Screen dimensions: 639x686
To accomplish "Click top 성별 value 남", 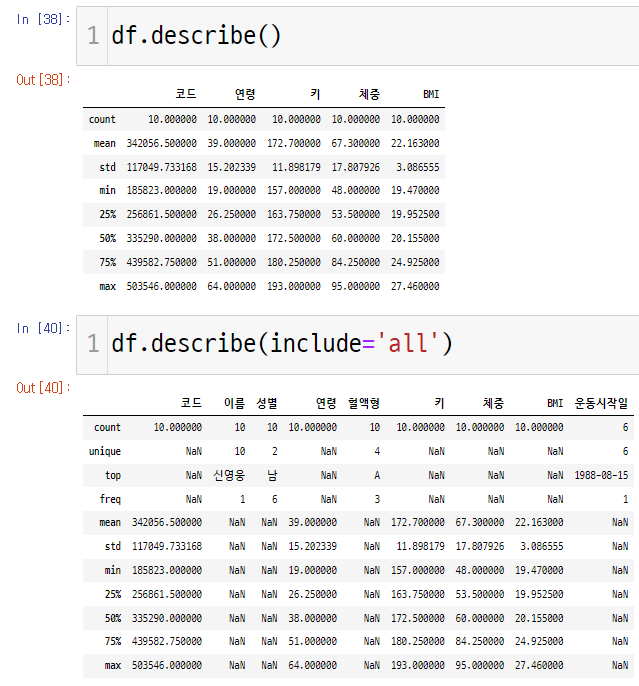I will click(x=272, y=476).
